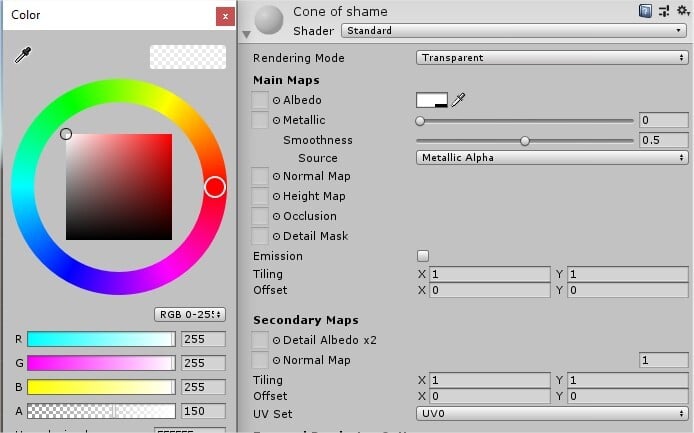Open the RGB 0-255 mode dropdown

(x=190, y=314)
